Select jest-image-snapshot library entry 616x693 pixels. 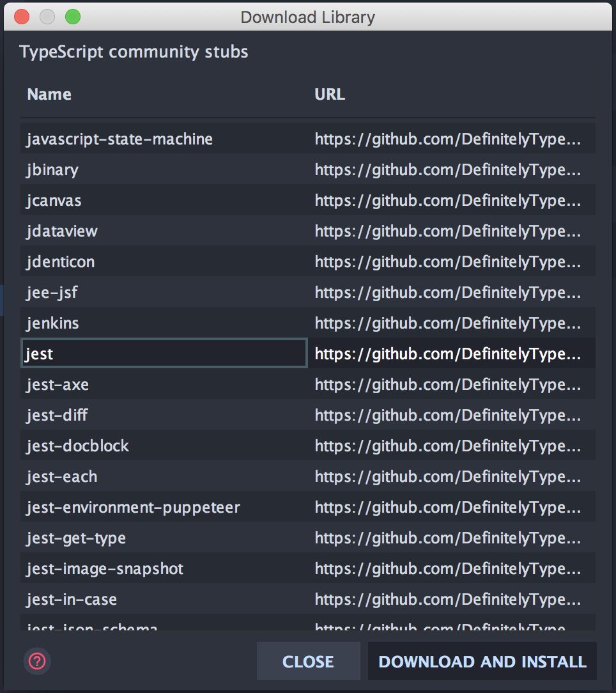(x=105, y=568)
